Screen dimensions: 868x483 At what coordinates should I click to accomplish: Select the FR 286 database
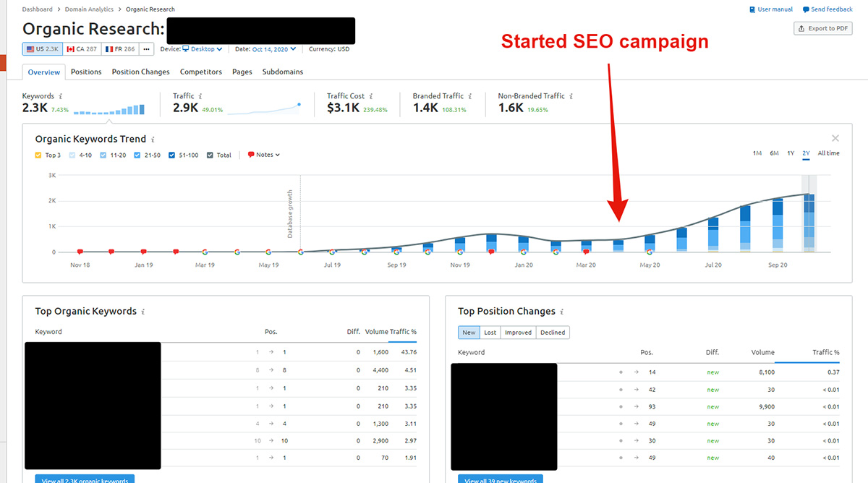122,48
